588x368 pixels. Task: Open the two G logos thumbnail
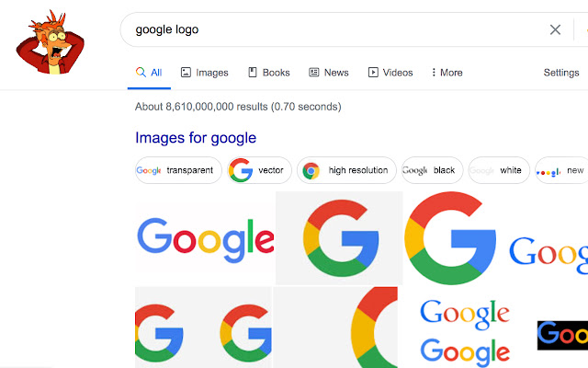point(203,327)
